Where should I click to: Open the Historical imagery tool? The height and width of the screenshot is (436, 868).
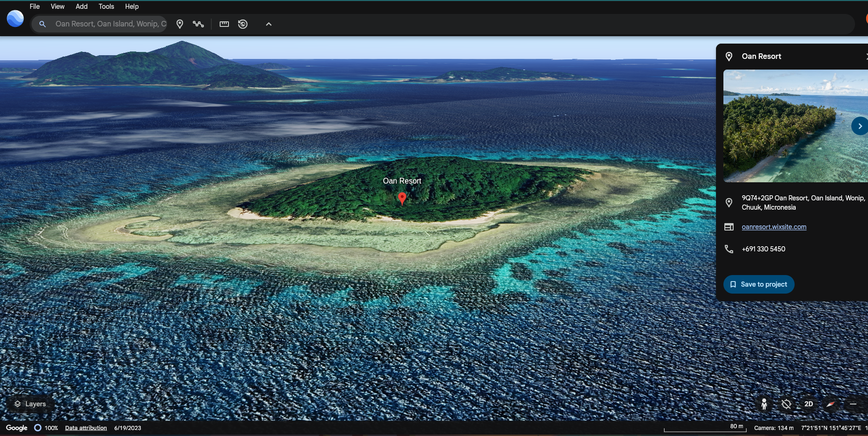click(x=243, y=24)
